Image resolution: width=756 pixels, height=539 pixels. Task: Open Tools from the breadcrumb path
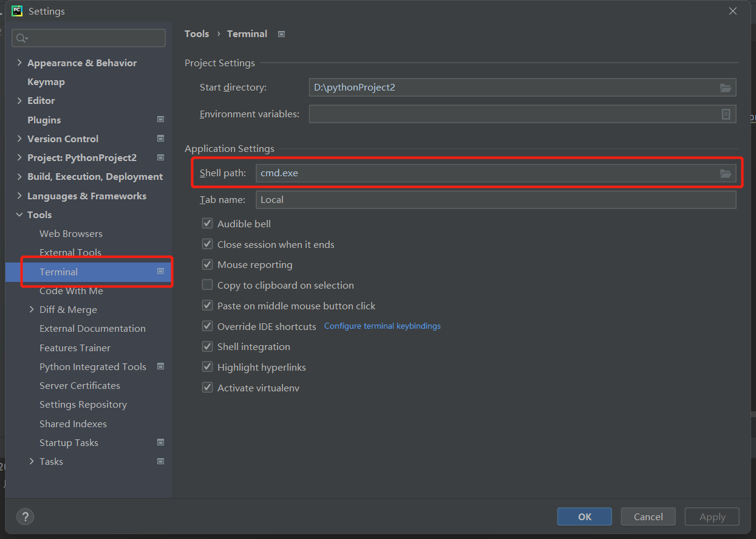[196, 33]
